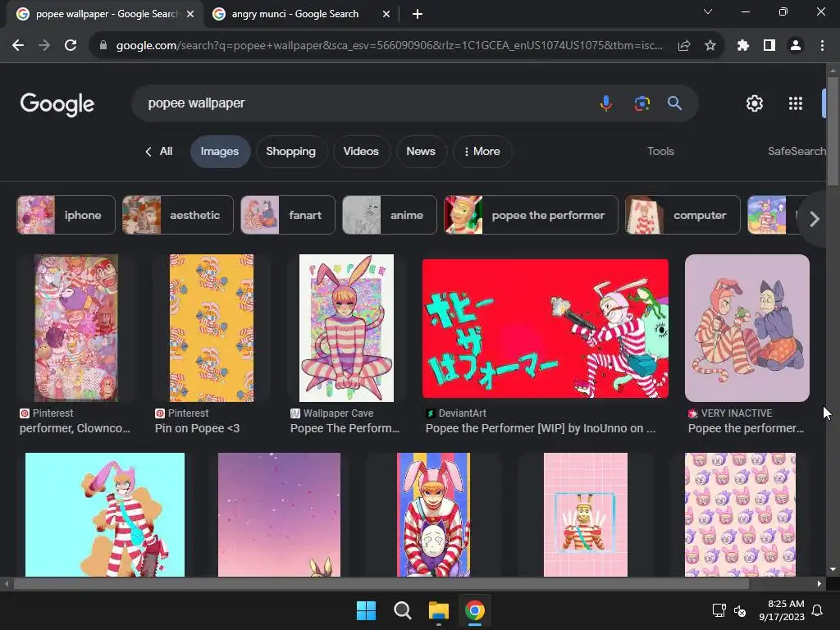
Task: Open Chrome three-dot menu
Action: (x=822, y=46)
